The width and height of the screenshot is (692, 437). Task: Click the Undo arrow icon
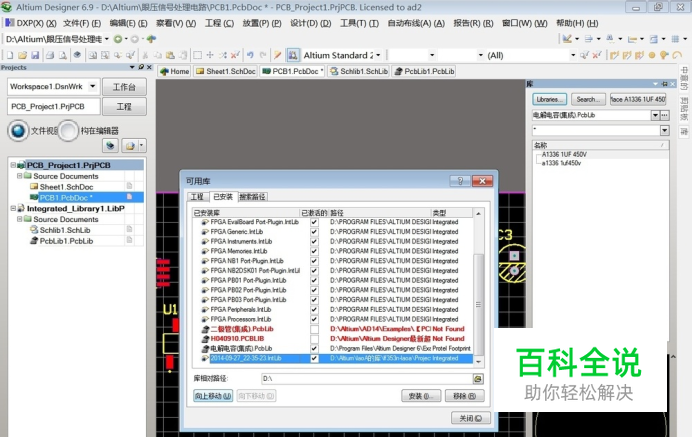(x=250, y=55)
